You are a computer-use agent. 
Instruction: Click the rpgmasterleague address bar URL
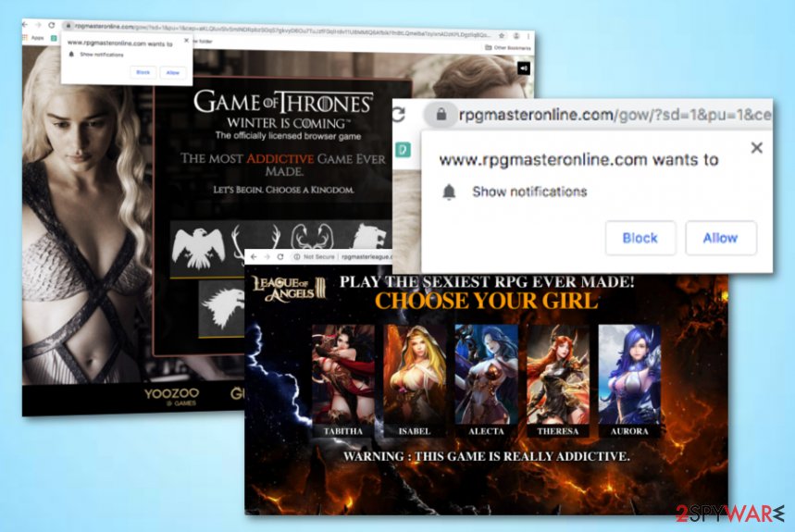tap(366, 257)
